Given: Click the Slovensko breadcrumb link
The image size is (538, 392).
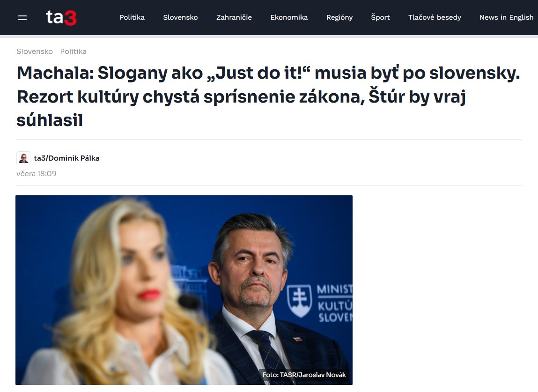Looking at the screenshot, I should 35,52.
